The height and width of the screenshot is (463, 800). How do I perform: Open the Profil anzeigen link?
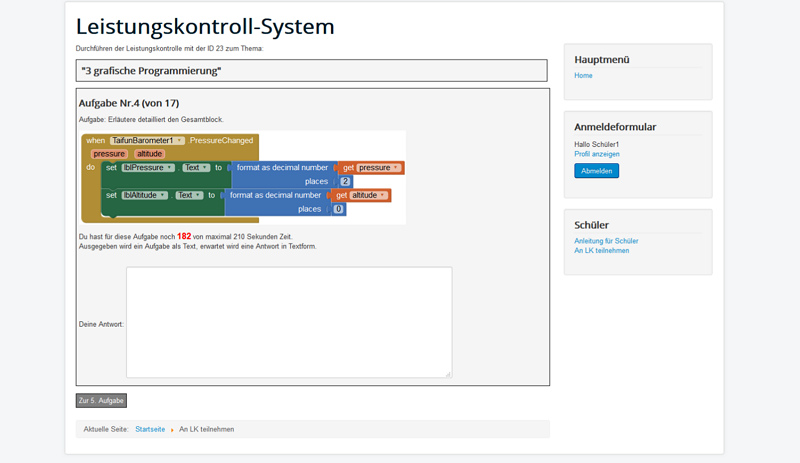click(596, 154)
